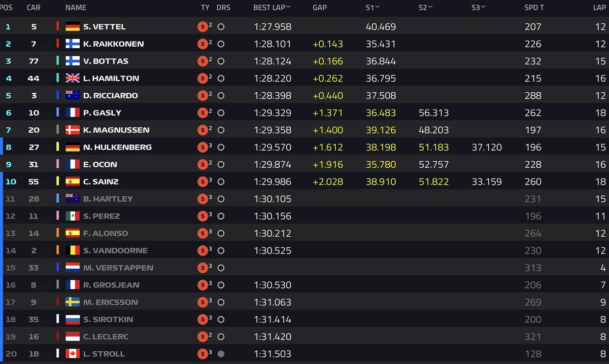The width and height of the screenshot is (609, 364).
Task: Click the DRS indicator circle for K. Raikkonen
Action: 221,44
